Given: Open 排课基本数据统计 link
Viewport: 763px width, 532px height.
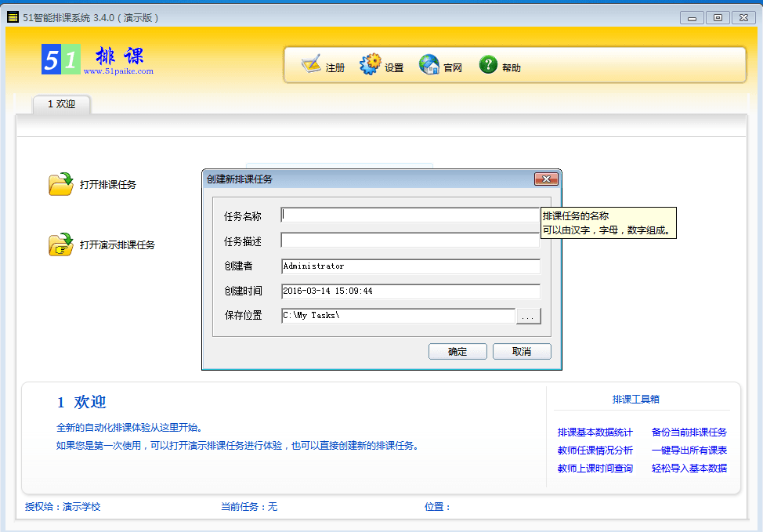Looking at the screenshot, I should (x=595, y=432).
